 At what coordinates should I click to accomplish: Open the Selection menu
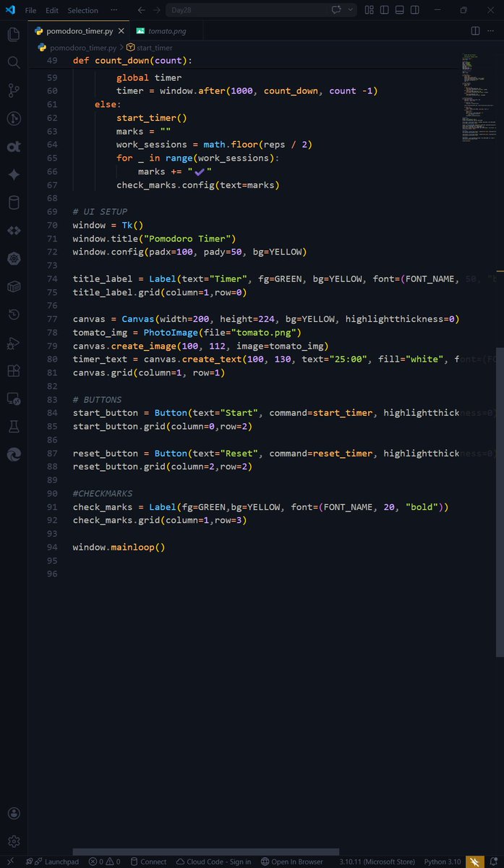(82, 10)
